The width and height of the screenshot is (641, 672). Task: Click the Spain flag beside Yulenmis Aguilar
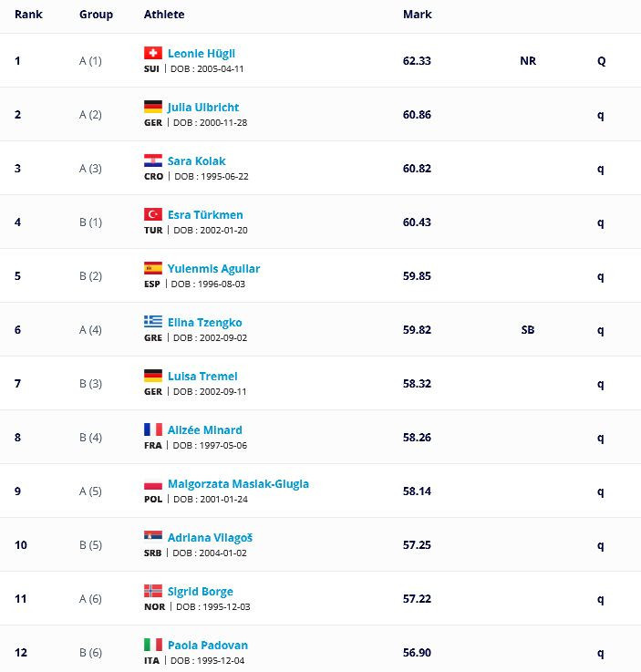coord(153,268)
